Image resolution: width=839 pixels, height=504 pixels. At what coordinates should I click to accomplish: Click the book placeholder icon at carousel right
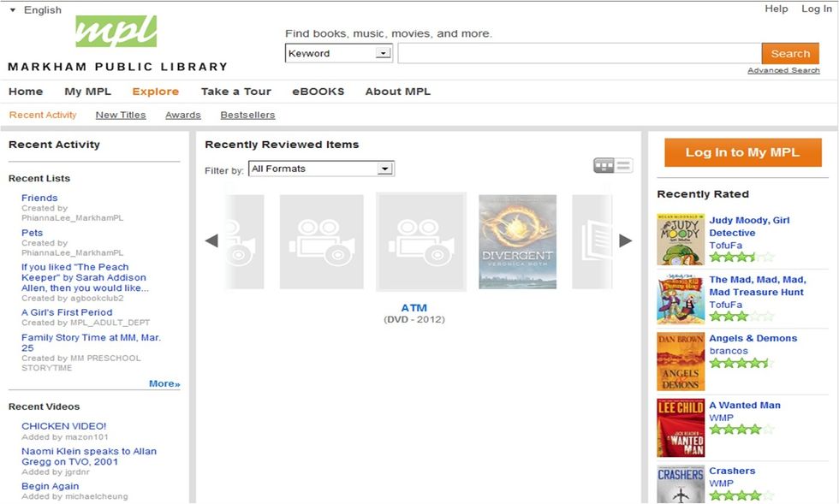tap(595, 240)
